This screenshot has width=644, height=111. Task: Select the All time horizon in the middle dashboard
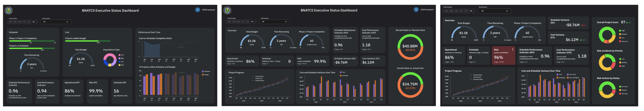[252, 21]
